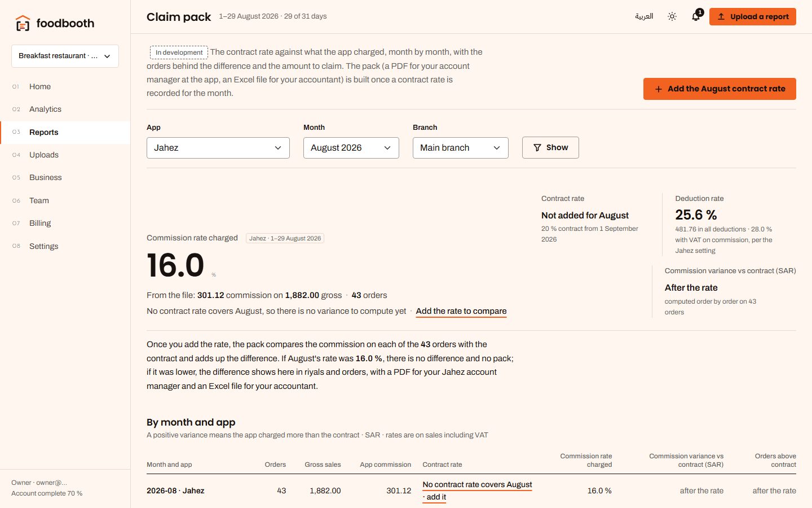The image size is (812, 508).
Task: Click the App commission column header
Action: click(x=386, y=465)
